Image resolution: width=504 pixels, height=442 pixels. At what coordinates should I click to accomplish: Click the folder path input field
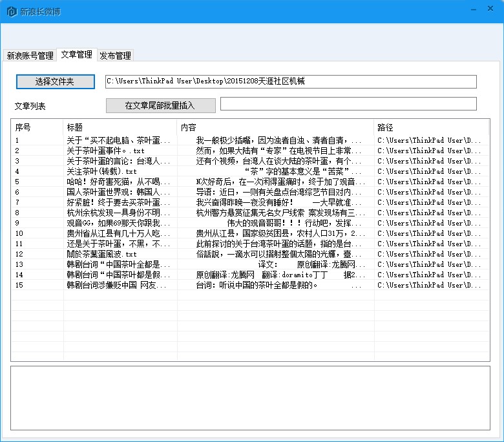click(291, 81)
